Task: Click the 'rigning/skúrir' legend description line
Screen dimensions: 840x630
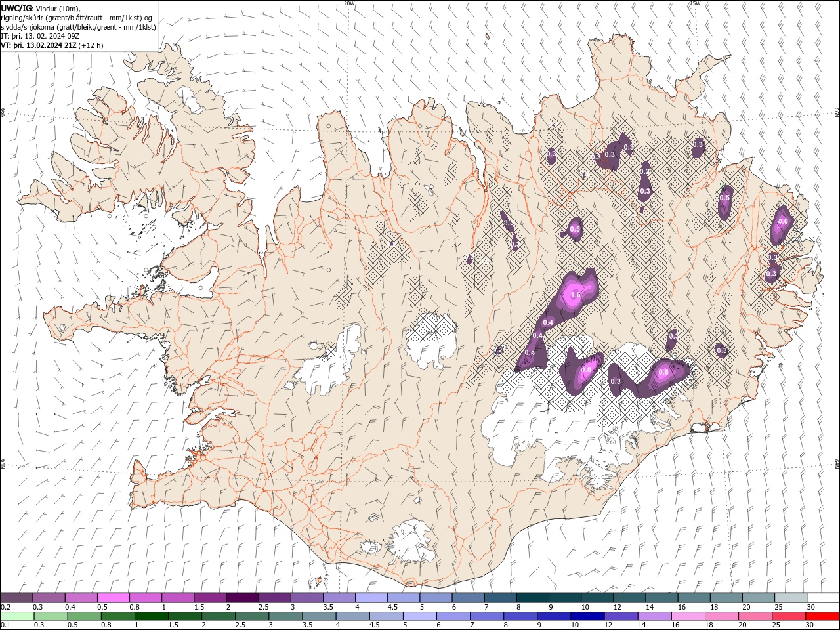Action: click(77, 18)
